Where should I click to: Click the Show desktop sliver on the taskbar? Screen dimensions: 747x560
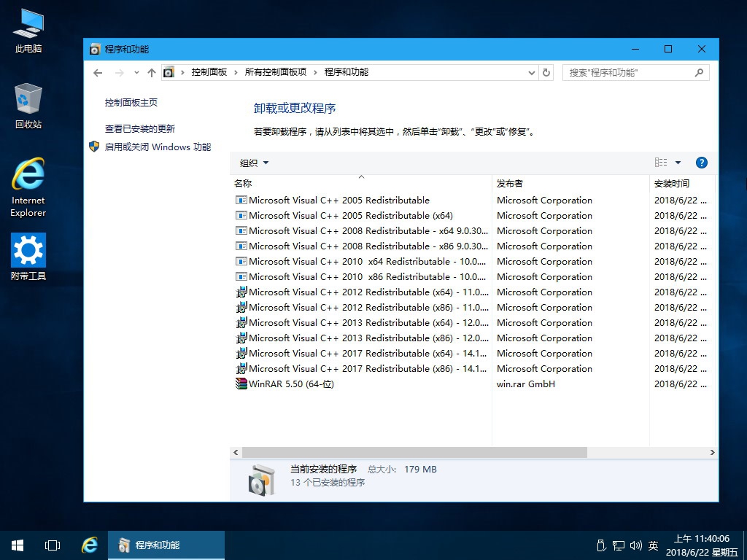(x=745, y=545)
